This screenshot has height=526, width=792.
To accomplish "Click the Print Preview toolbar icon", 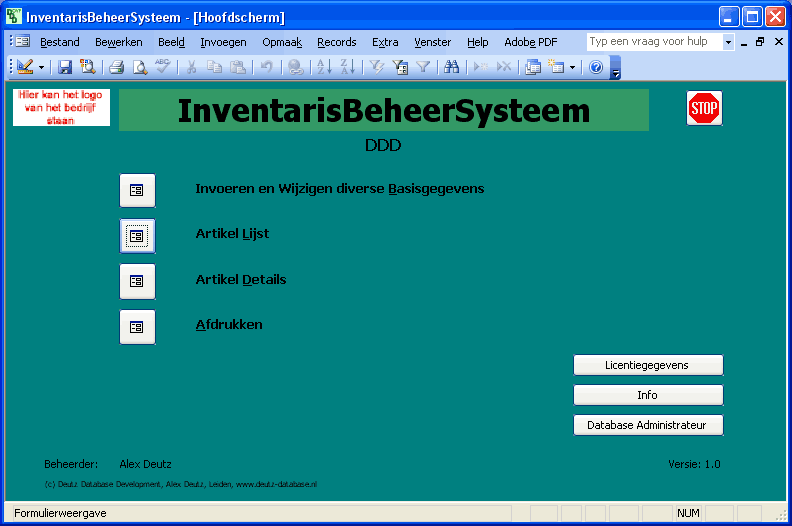I will point(140,67).
